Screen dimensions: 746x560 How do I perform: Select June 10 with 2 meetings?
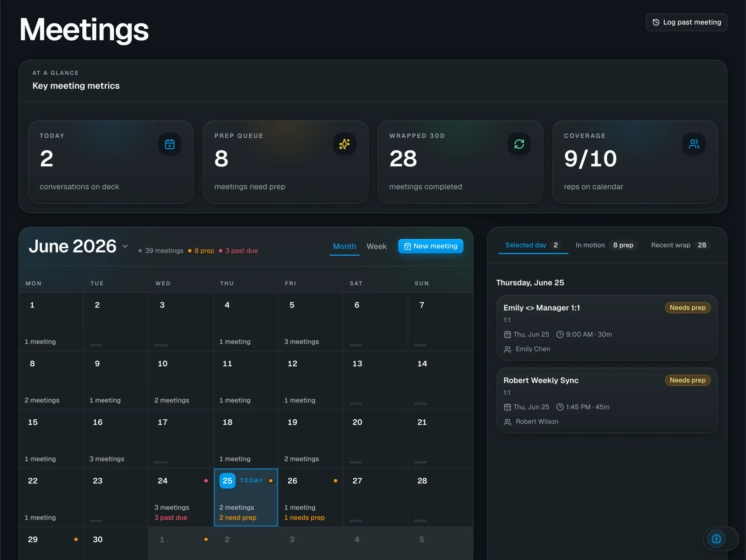181,380
